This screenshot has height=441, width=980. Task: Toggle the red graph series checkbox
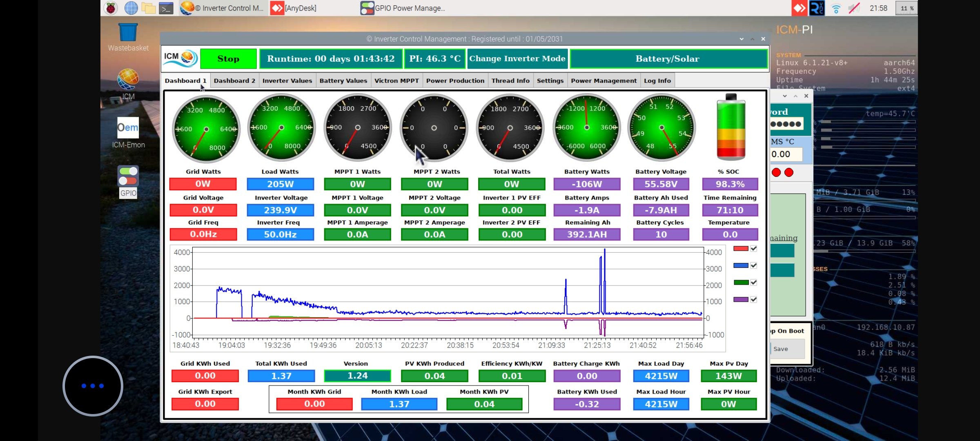click(x=754, y=249)
